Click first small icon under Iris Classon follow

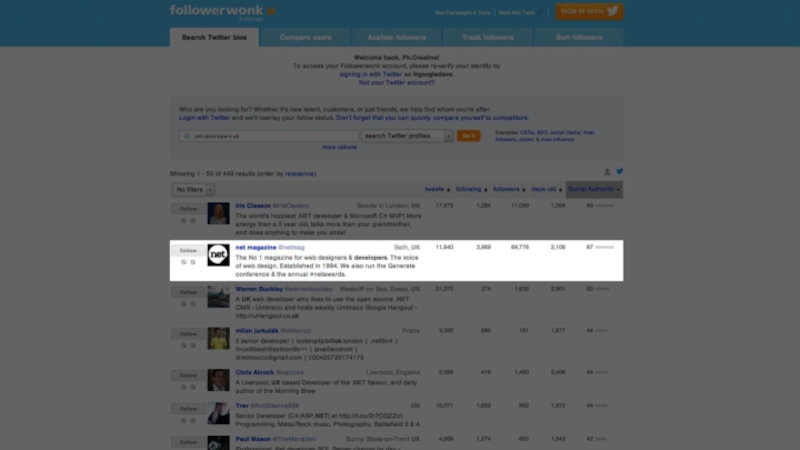(184, 221)
